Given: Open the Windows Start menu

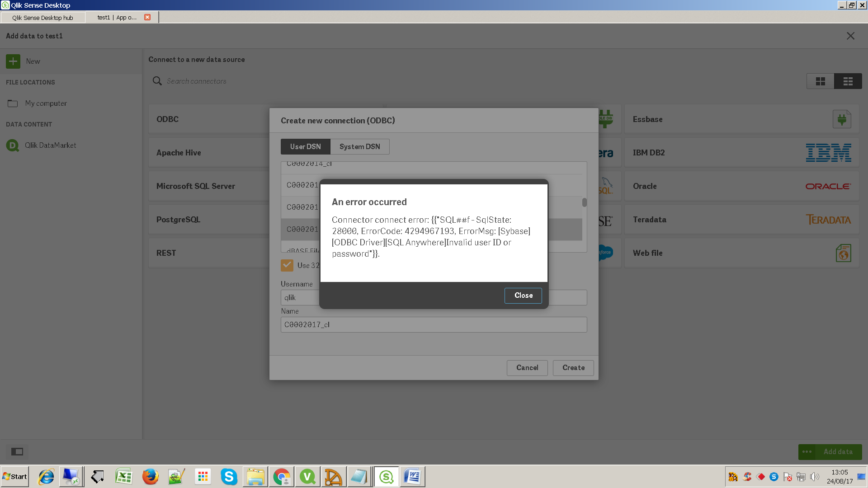Looking at the screenshot, I should tap(15, 477).
